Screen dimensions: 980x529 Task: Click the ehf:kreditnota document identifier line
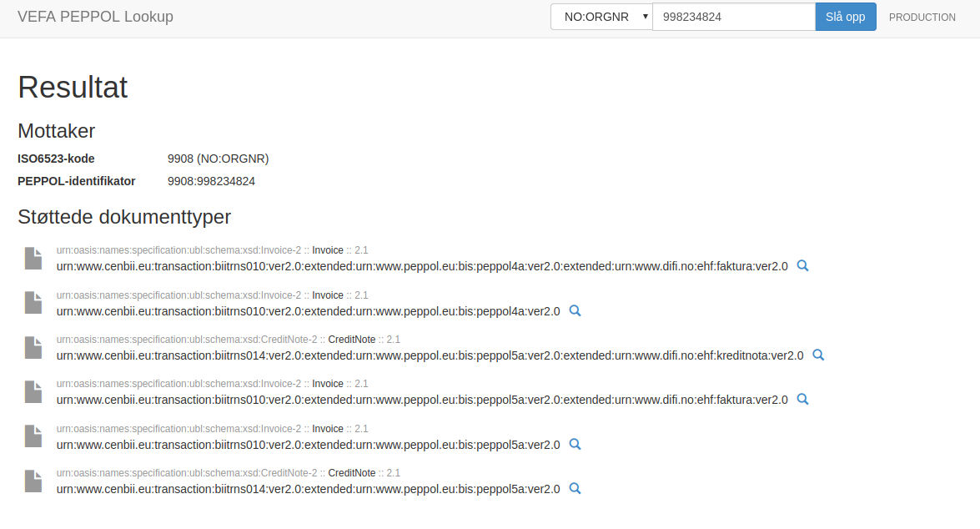430,355
